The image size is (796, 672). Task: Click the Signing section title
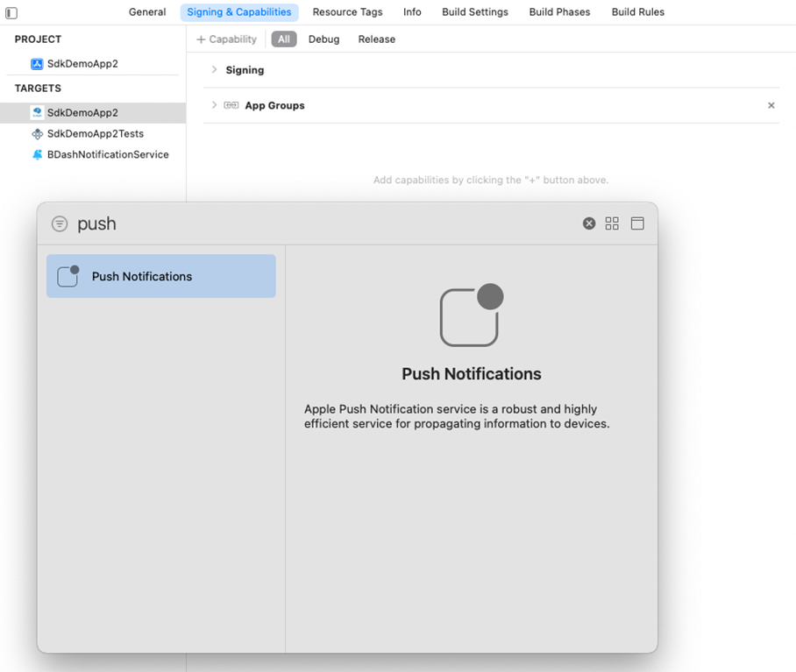(x=245, y=70)
